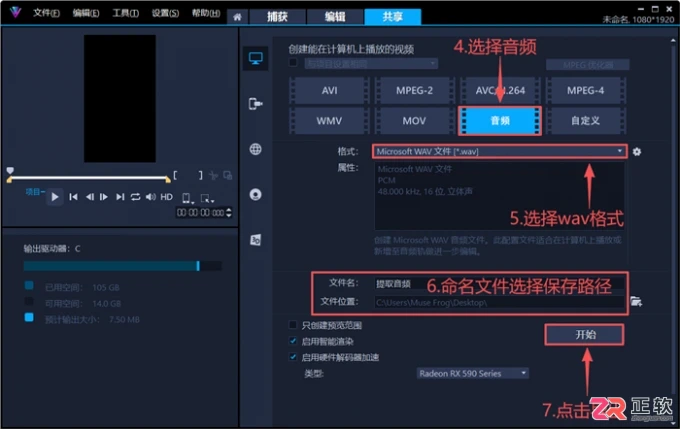
Task: Select the web upload globe icon
Action: click(255, 149)
